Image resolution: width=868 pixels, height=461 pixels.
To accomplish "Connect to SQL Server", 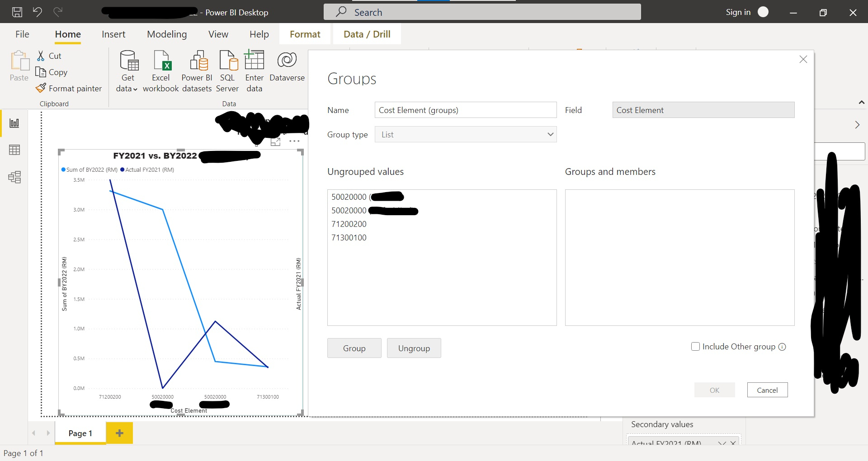I will [227, 70].
